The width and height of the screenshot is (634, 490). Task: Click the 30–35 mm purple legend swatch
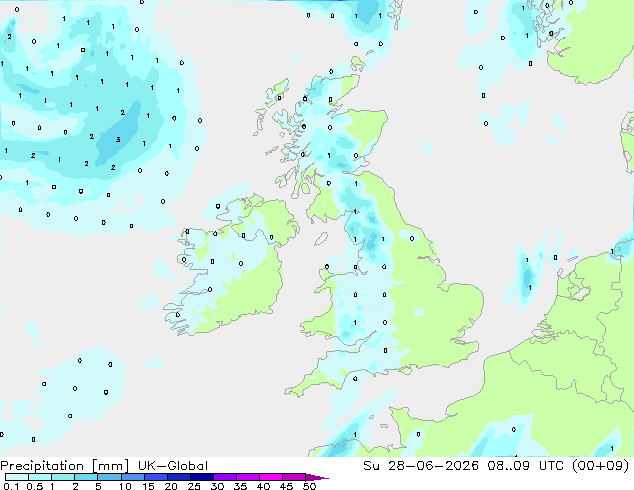pos(225,477)
